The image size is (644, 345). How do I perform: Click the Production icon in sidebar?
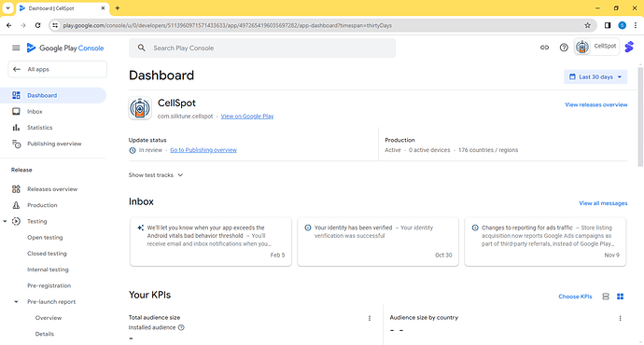point(16,205)
